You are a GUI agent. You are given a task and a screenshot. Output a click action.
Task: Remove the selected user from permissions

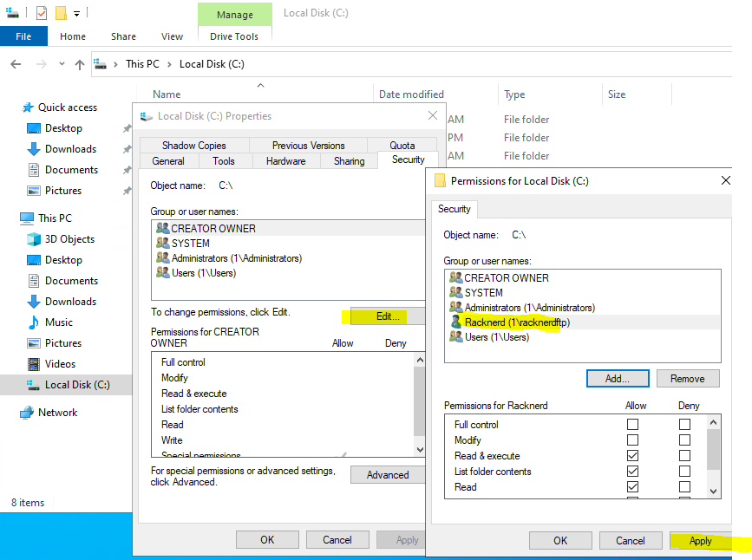(x=688, y=378)
